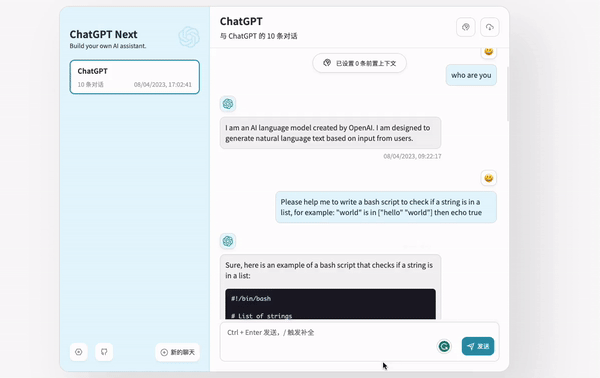The width and height of the screenshot is (600, 378).
Task: Click the text "Sure, here is an example of a bash script"
Action: click(329, 270)
